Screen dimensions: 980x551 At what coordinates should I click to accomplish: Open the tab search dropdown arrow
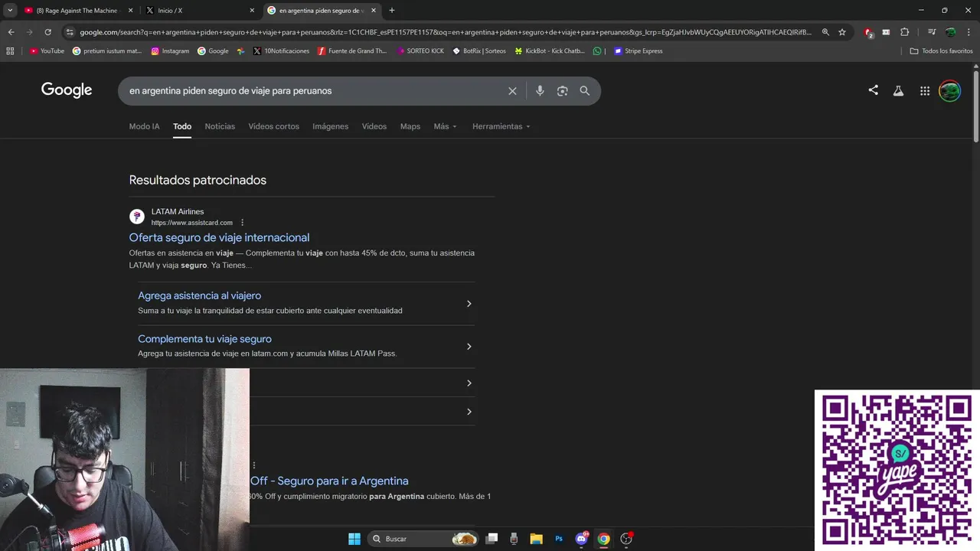tap(10, 10)
